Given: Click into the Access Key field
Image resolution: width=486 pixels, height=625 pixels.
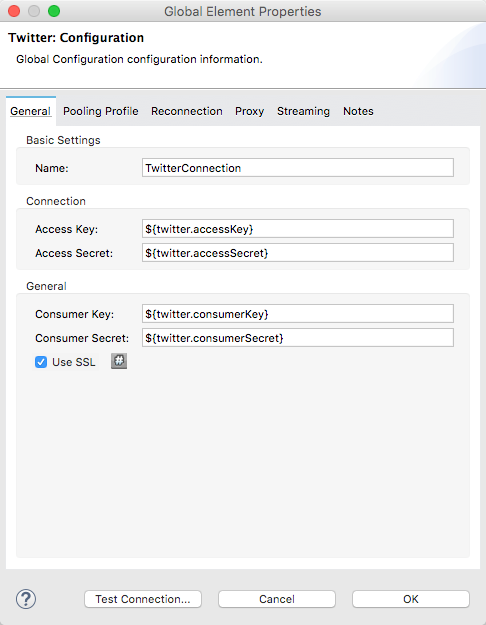Looking at the screenshot, I should tap(298, 229).
